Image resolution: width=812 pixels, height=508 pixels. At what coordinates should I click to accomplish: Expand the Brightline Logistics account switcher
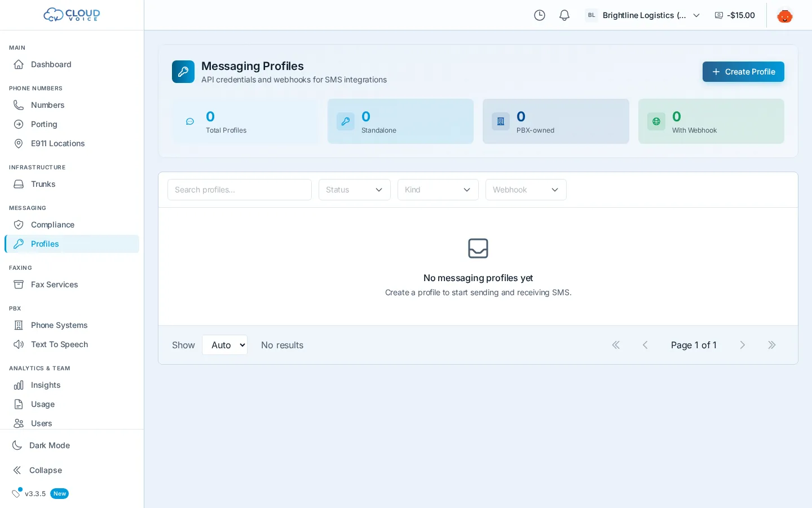pyautogui.click(x=642, y=15)
